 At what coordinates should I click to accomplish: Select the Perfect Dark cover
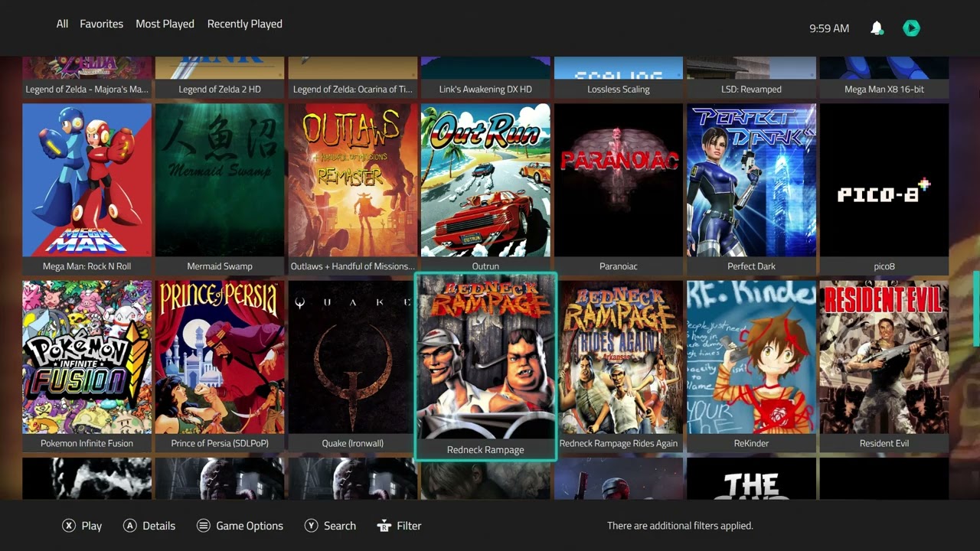pyautogui.click(x=751, y=180)
